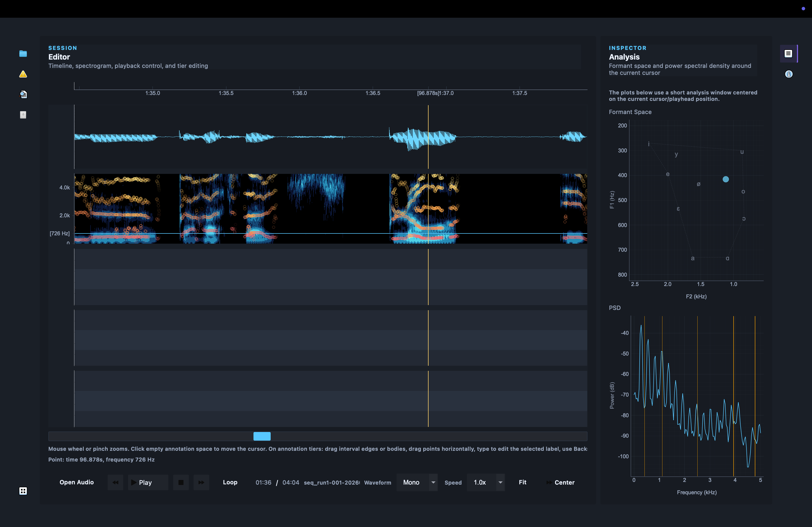Click the 1:35.5 mark on time ruler
This screenshot has width=812, height=527.
pyautogui.click(x=226, y=93)
